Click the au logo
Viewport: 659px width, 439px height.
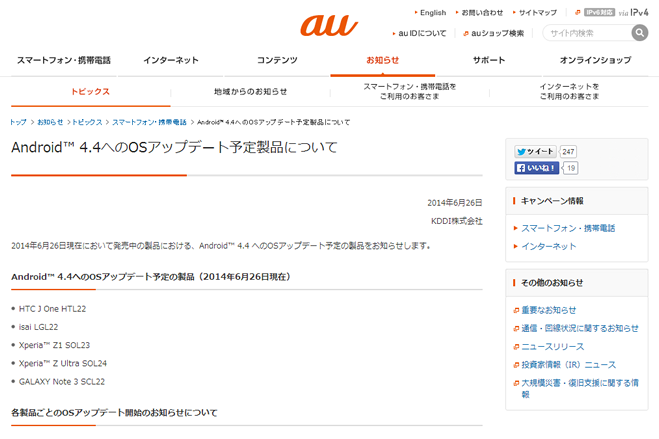[x=329, y=25]
